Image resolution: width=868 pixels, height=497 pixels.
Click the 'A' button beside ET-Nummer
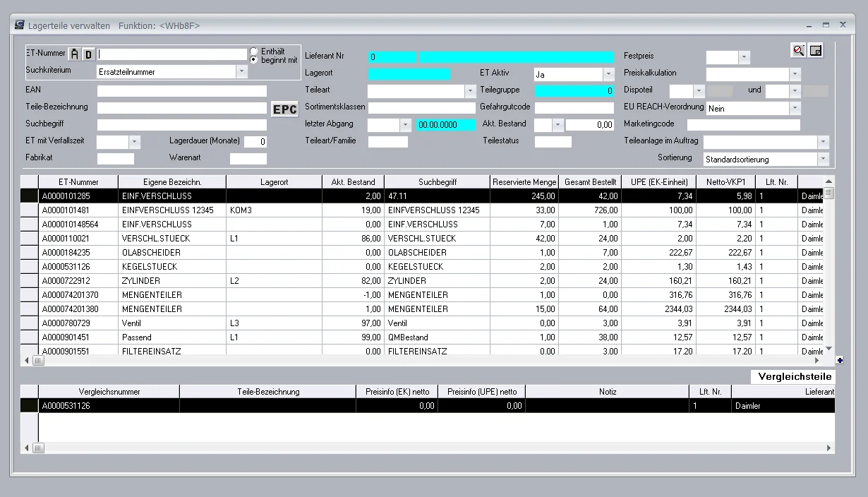[75, 54]
